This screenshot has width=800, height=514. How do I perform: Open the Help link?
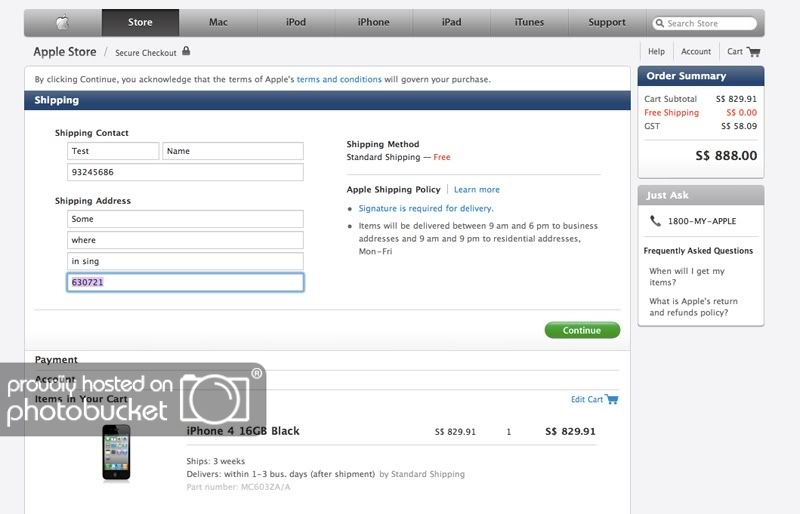(x=656, y=52)
